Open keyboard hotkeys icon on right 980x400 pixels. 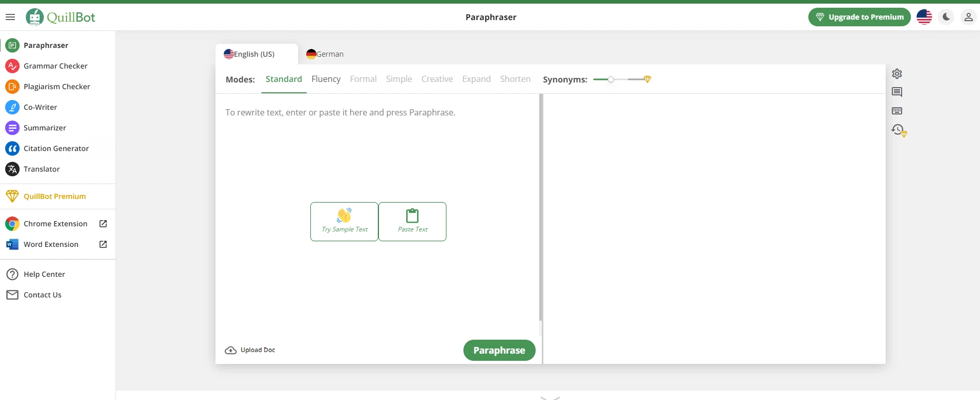[x=897, y=111]
